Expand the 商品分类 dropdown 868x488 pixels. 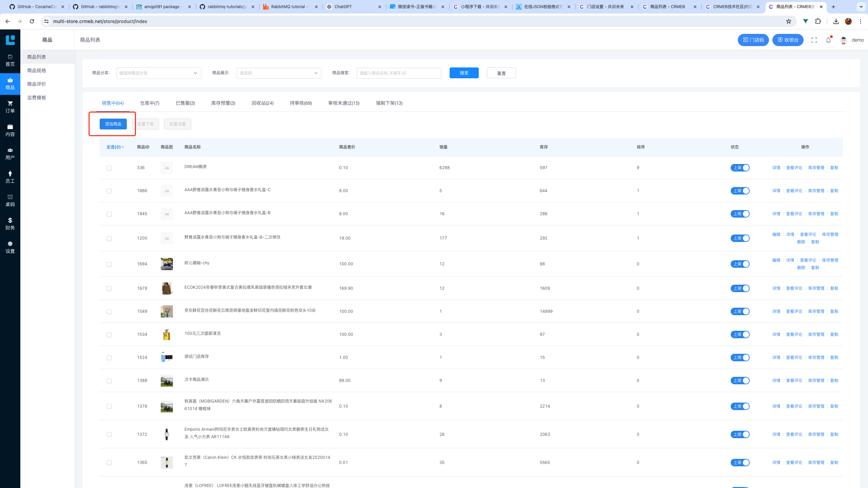point(159,73)
